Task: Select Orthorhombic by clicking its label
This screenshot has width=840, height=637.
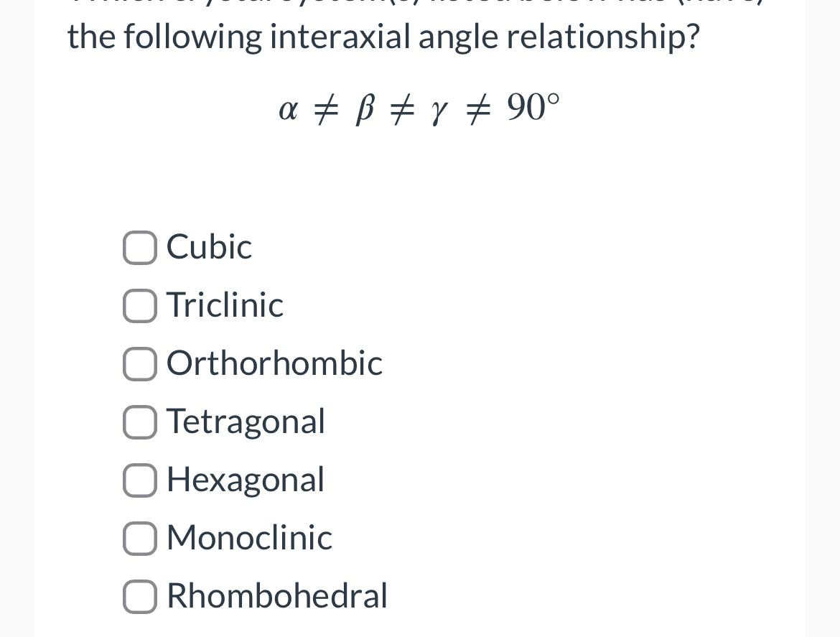Action: (x=274, y=364)
